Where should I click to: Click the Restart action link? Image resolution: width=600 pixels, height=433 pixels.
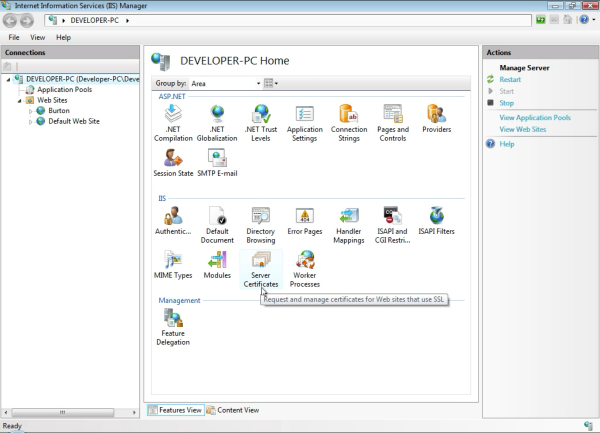(509, 79)
